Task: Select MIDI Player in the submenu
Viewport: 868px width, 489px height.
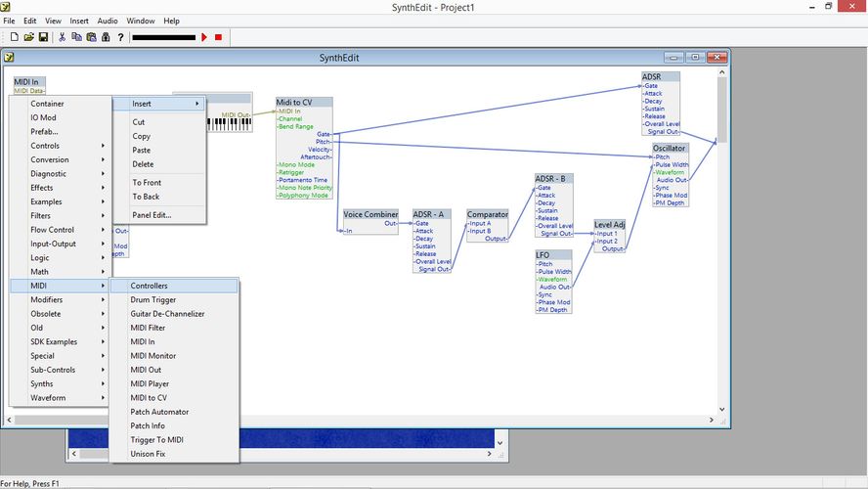Action: click(173, 384)
